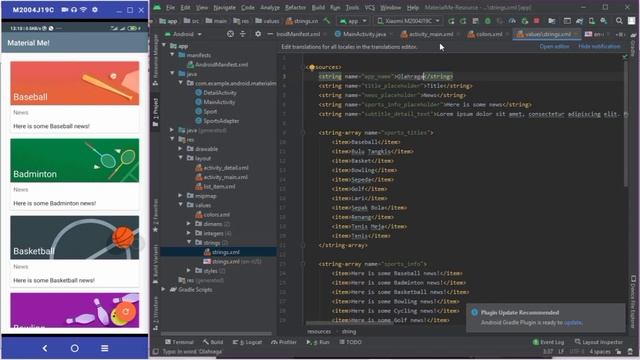
Task: Tap the phone Home navigation button
Action: [x=75, y=348]
